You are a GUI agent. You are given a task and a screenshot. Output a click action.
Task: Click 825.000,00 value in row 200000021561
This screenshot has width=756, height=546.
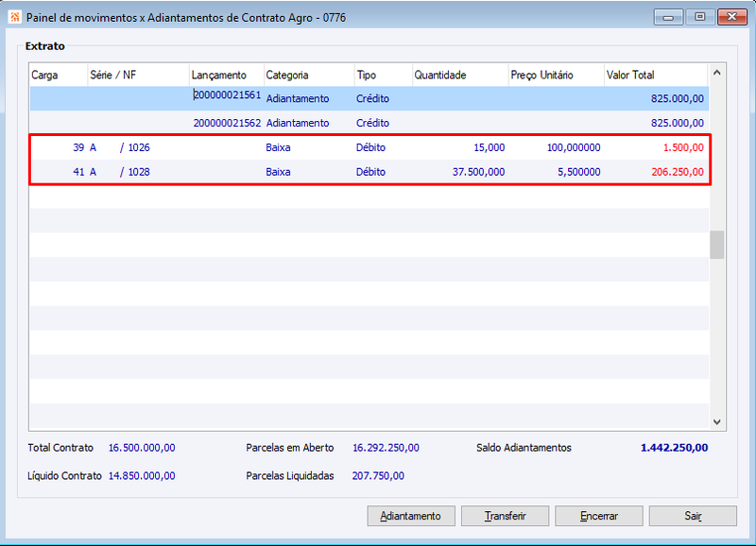[x=677, y=99]
